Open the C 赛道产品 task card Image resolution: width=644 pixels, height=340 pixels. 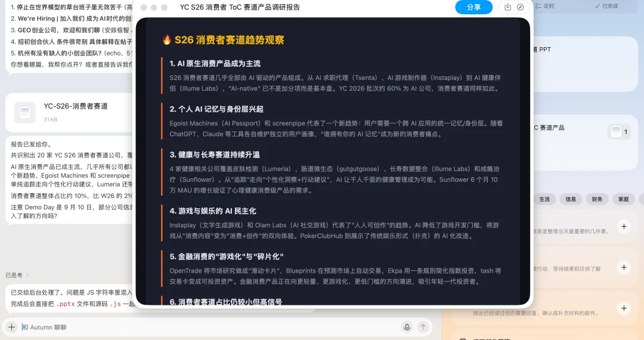pos(586,142)
